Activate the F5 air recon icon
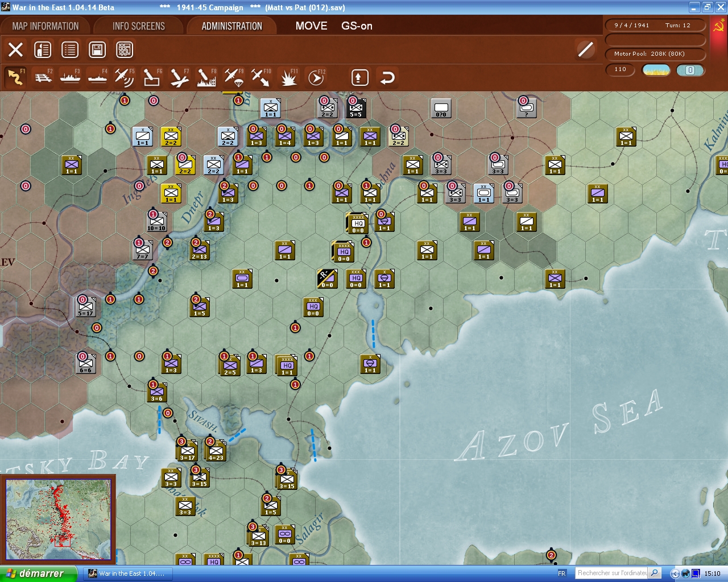Viewport: 728px width, 582px height. 125,77
